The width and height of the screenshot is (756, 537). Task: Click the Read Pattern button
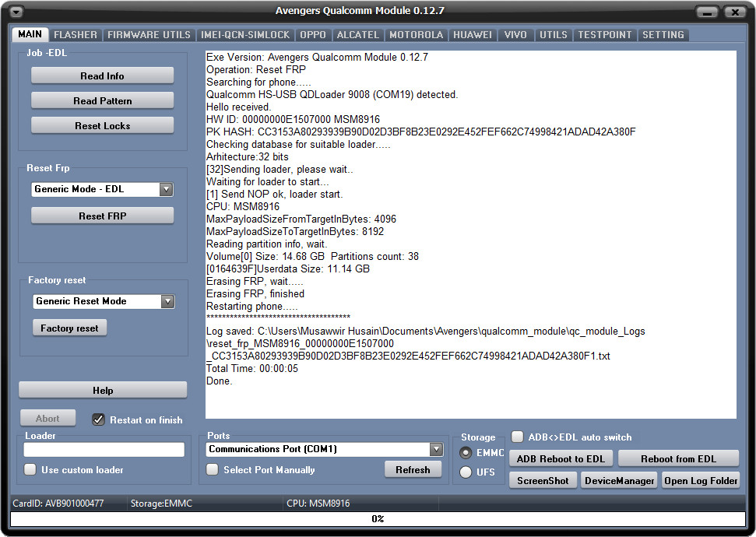point(102,100)
